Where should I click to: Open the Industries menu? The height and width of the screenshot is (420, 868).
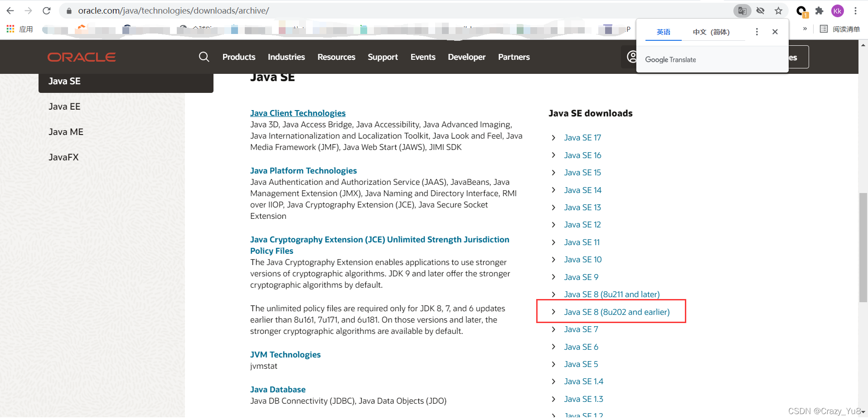click(x=286, y=57)
